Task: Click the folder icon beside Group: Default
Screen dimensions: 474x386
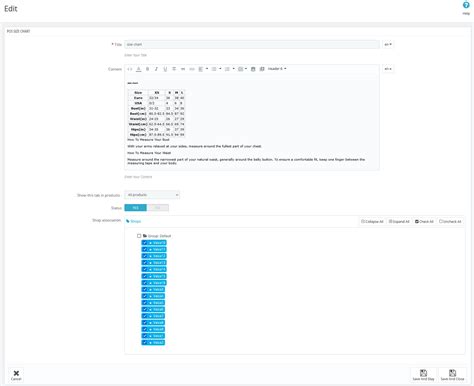Action: pyautogui.click(x=145, y=236)
